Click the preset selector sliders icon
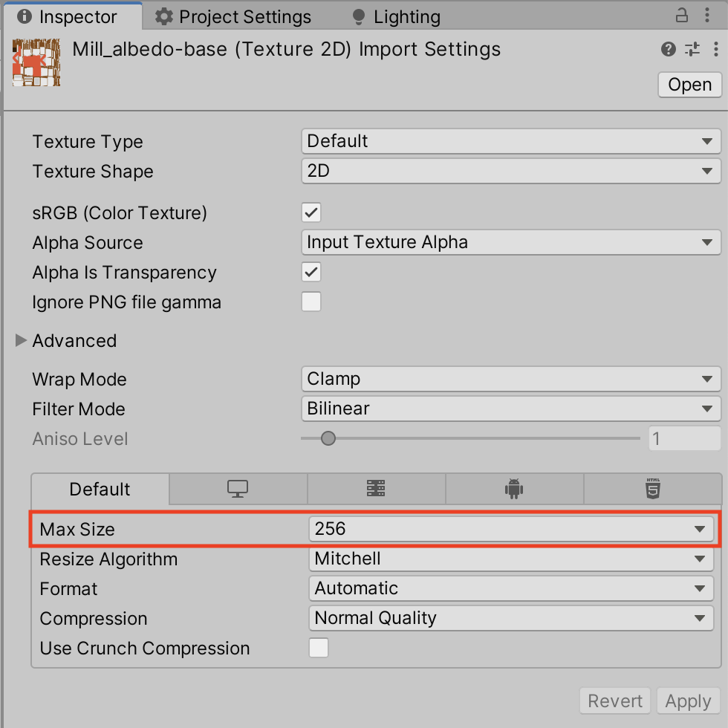Image resolution: width=728 pixels, height=728 pixels. coord(692,50)
